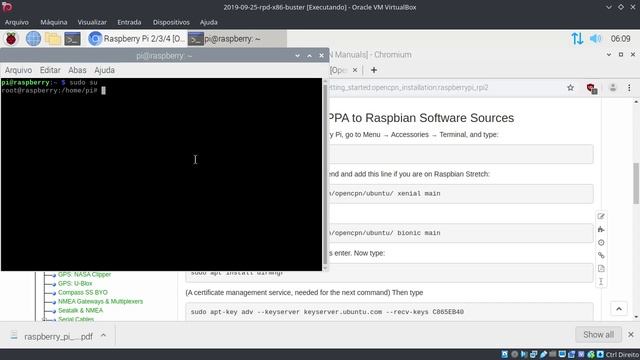Viewport: 640px width, 360px height.
Task: Click the wiki add-to-book icon
Action: (x=601, y=229)
